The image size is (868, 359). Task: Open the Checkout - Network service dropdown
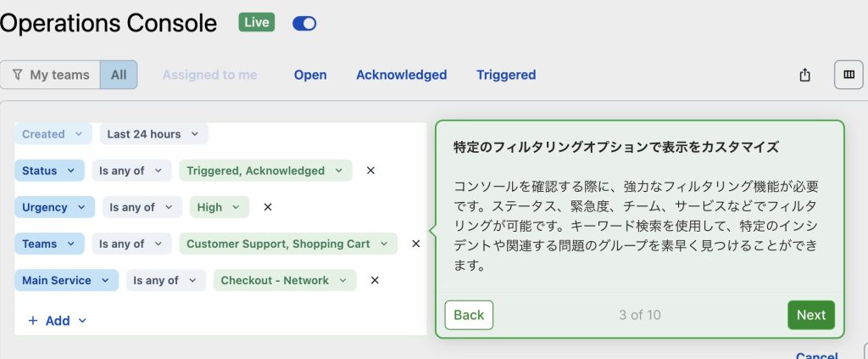click(285, 280)
